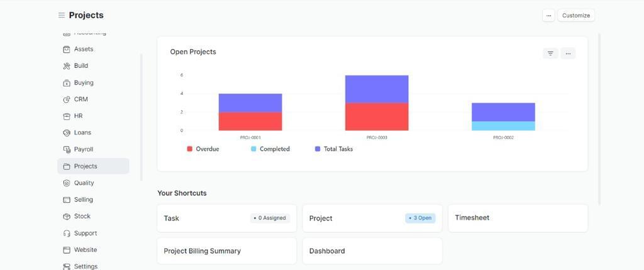The height and width of the screenshot is (270, 644).
Task: Click the PROJ-0001 axis label
Action: pyautogui.click(x=250, y=138)
